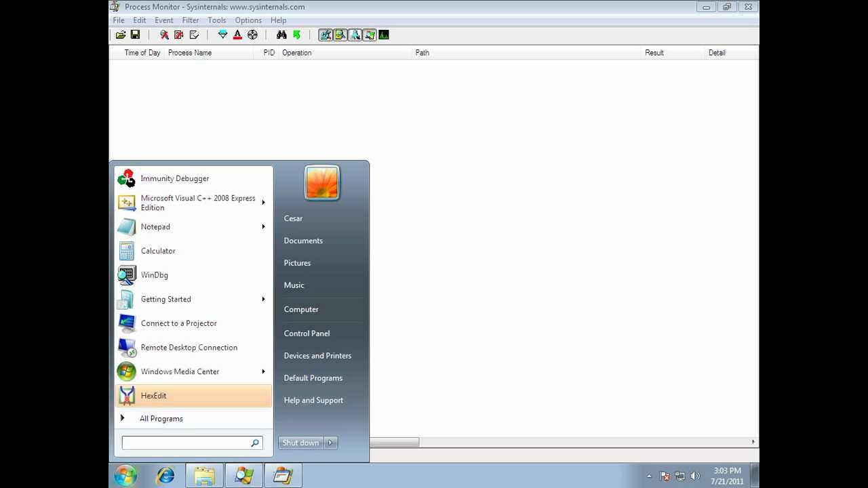Click the Highlight red A toolbar icon
This screenshot has height=488, width=868.
(237, 35)
